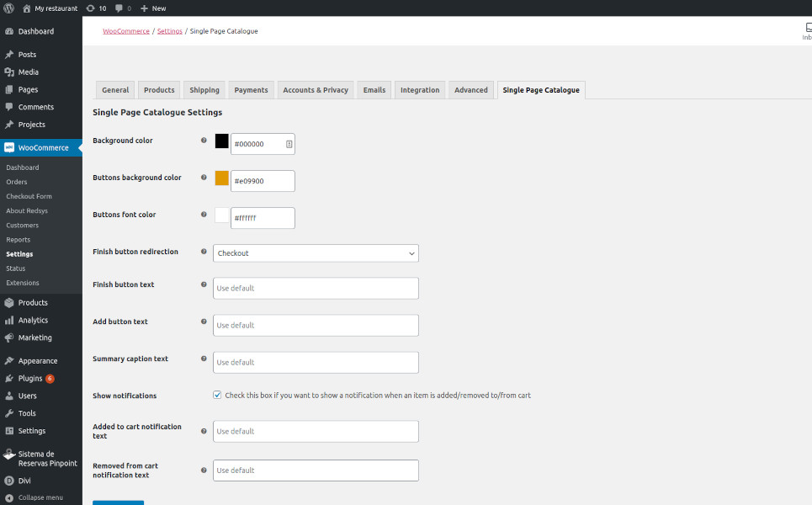812x505 pixels.
Task: Follow the WooCommerce breadcrumb link
Action: 126,31
